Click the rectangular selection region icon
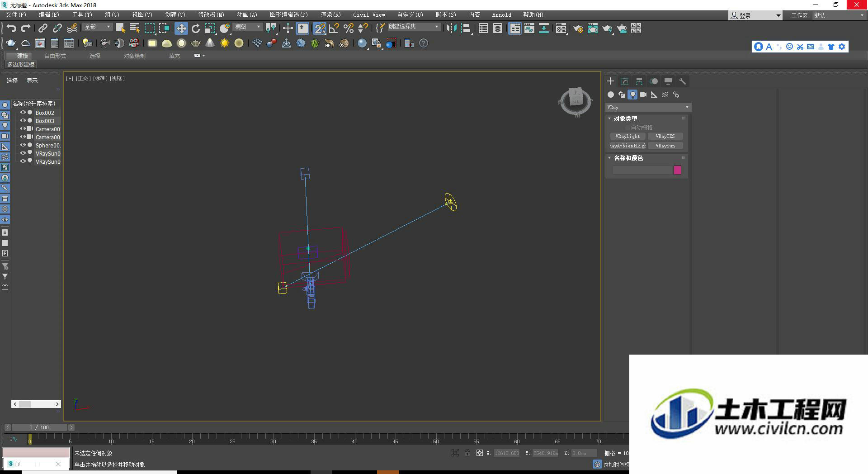The height and width of the screenshot is (474, 868). (149, 28)
